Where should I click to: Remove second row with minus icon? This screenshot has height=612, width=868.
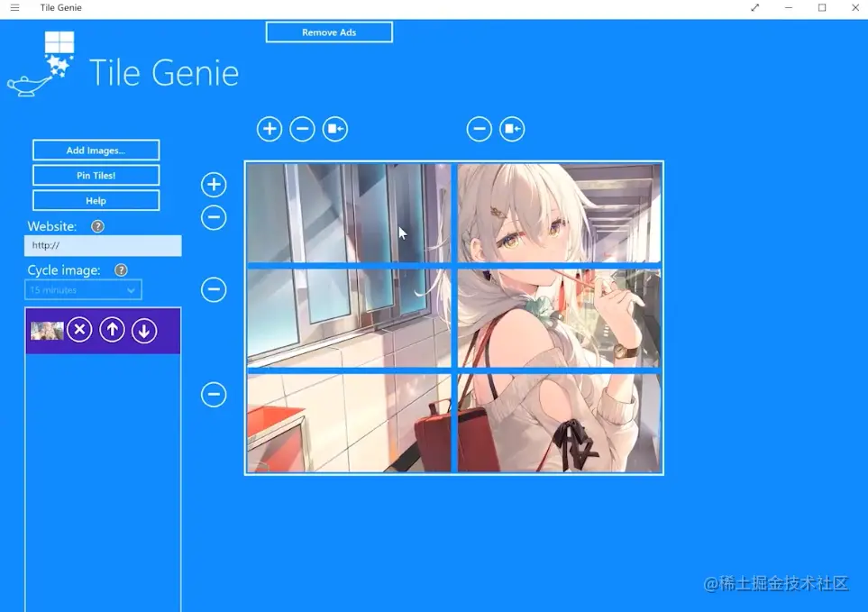pos(214,289)
